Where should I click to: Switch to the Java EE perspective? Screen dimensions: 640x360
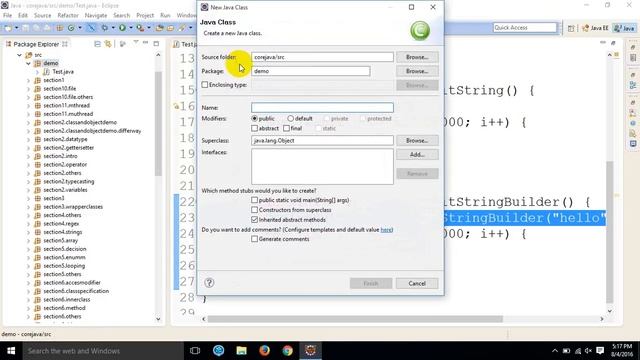coord(596,28)
